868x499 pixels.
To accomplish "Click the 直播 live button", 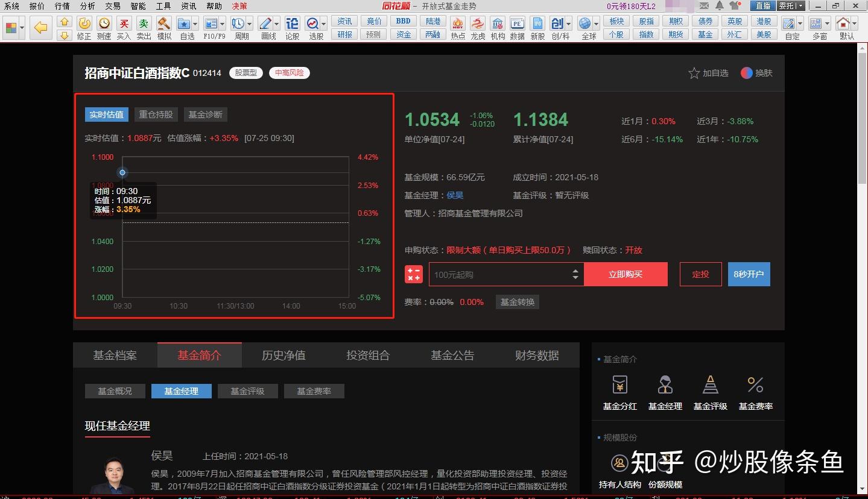I will click(762, 5).
